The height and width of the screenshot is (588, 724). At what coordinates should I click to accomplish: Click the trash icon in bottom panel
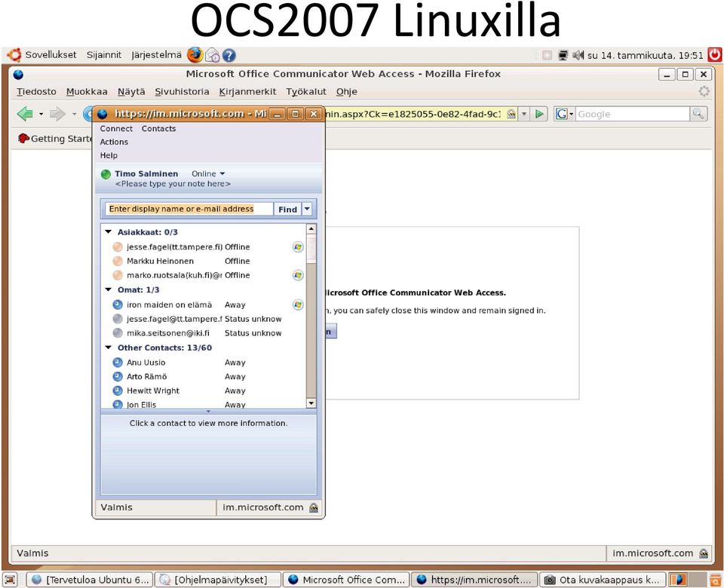[715, 580]
